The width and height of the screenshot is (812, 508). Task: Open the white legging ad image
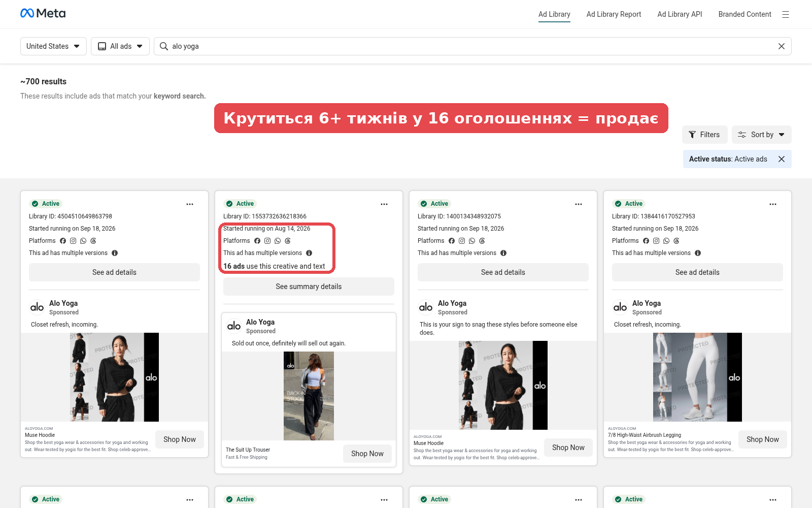(697, 377)
